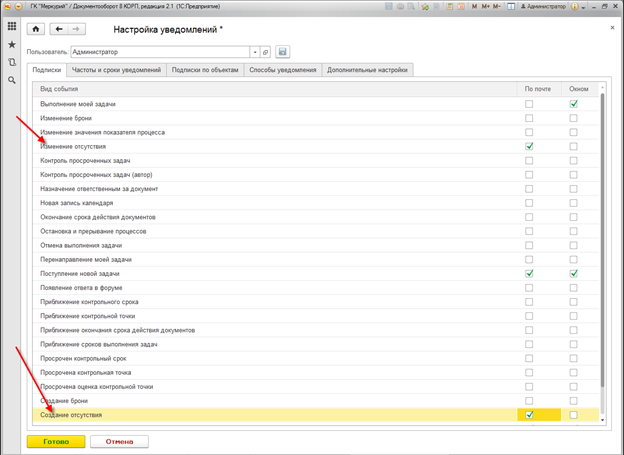Click the search magnifier in left sidebar
The image size is (624, 455).
pos(12,79)
